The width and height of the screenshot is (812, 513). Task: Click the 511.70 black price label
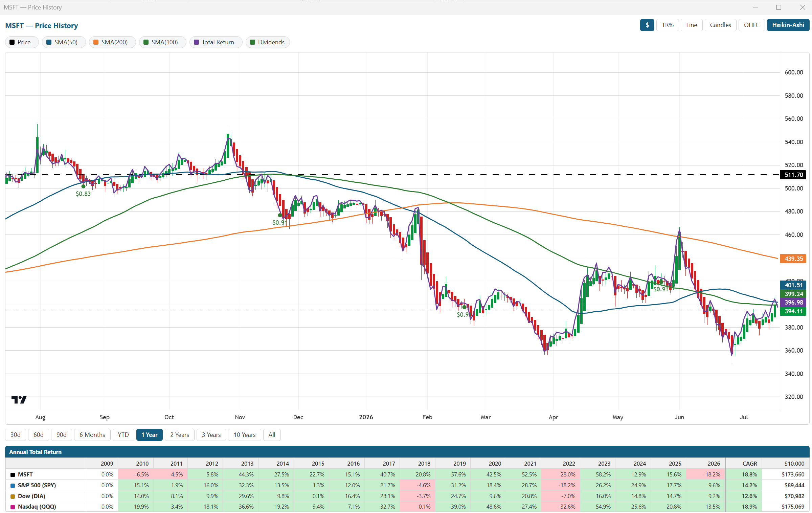coord(794,175)
